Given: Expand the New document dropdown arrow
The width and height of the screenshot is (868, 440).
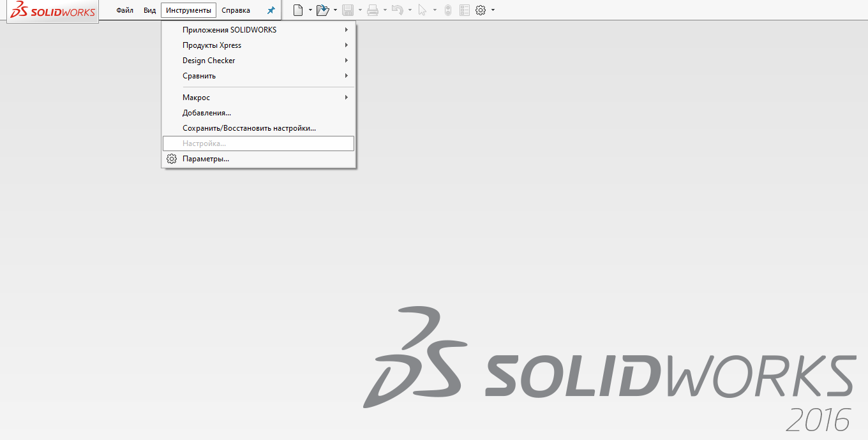Looking at the screenshot, I should (310, 10).
